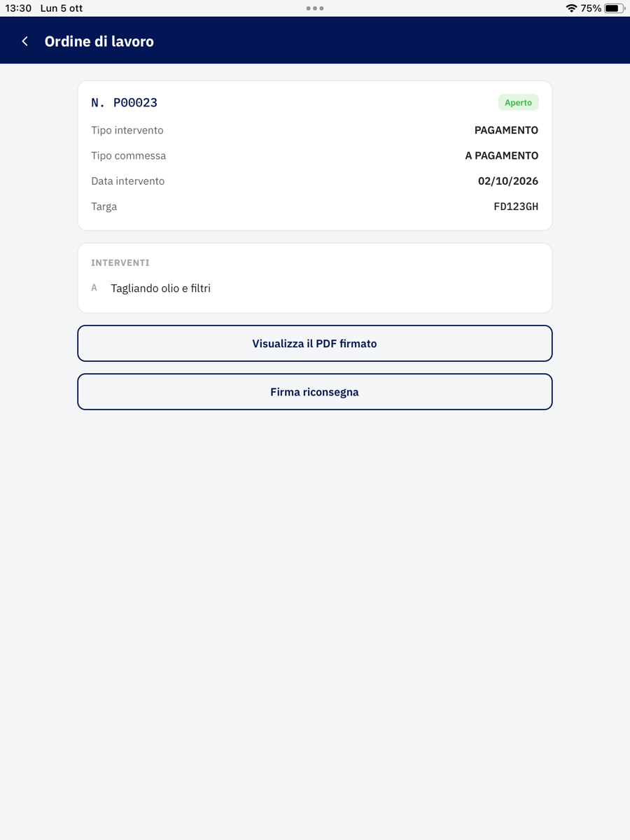Tap the Ordine di lavoro title
The width and height of the screenshot is (630, 840).
point(99,41)
